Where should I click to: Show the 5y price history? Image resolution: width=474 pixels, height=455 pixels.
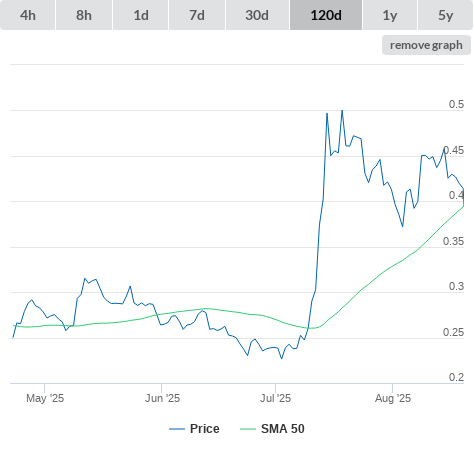446,15
